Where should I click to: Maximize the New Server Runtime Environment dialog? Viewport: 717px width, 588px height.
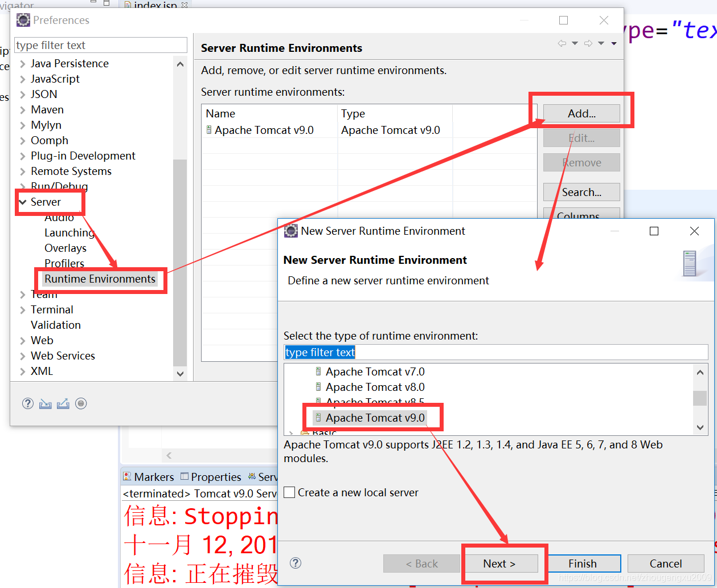click(x=654, y=231)
